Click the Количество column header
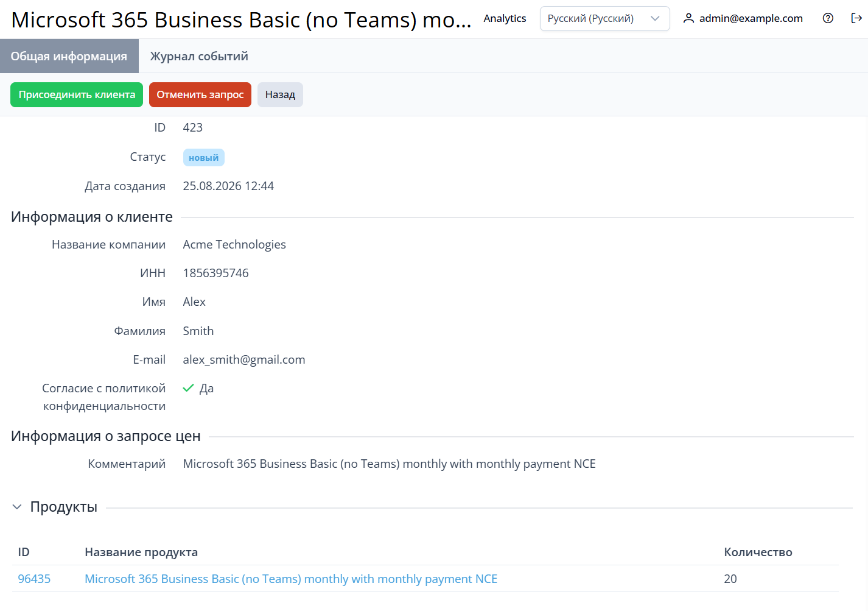868x611 pixels. pyautogui.click(x=758, y=552)
